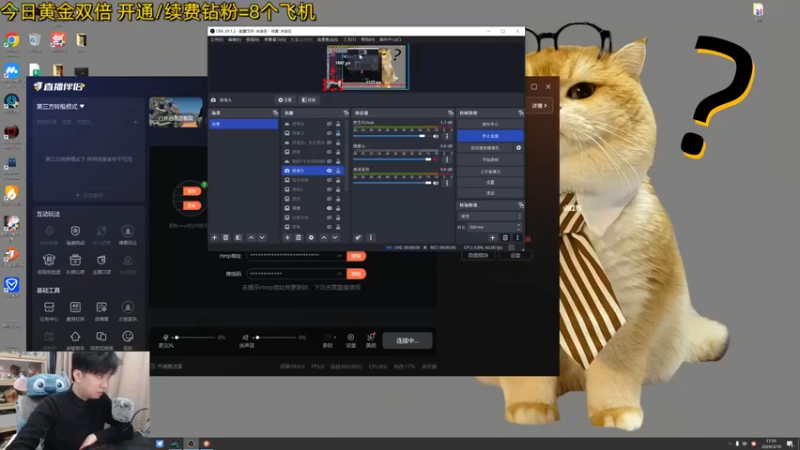The image size is (800, 450).
Task: Open 麦克风/Aux channel three-dot menu
Action: (447, 136)
